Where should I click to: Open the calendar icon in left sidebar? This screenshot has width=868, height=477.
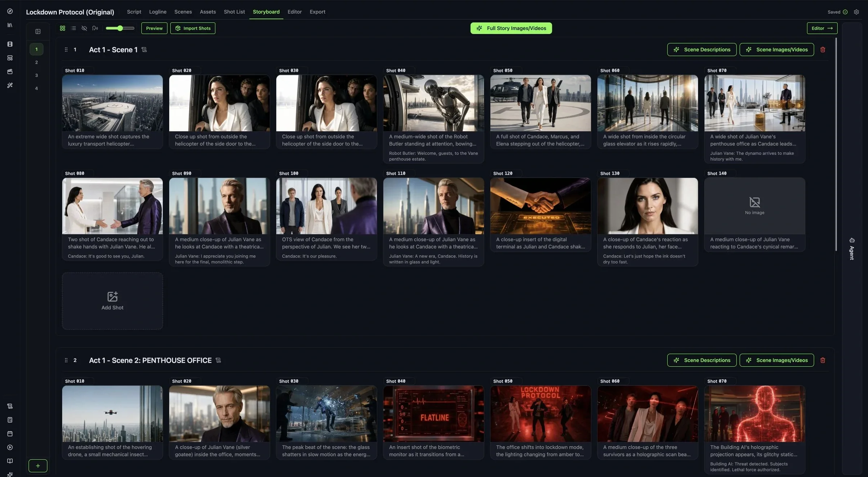click(x=10, y=434)
